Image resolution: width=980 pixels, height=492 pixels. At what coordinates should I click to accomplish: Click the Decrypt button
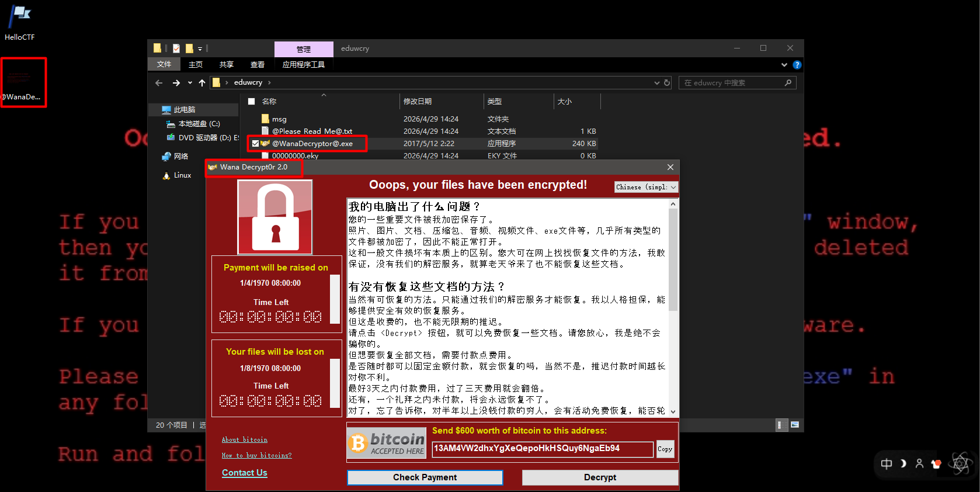[600, 477]
